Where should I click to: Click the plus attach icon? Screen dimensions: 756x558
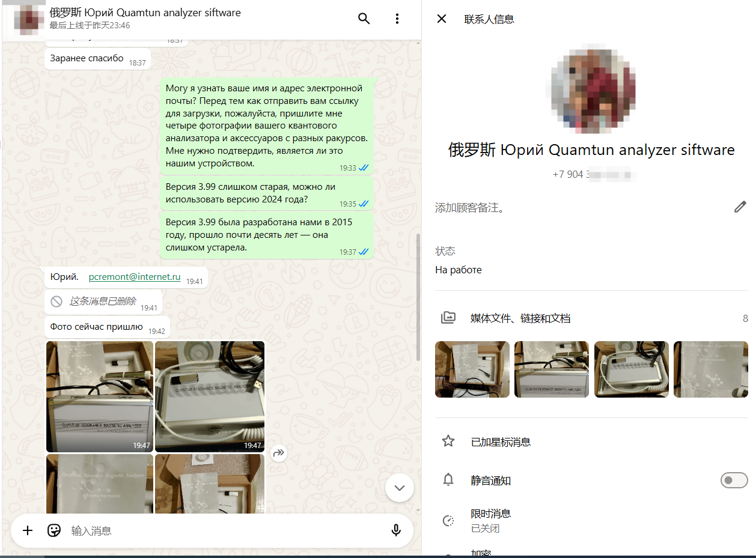[x=28, y=530]
